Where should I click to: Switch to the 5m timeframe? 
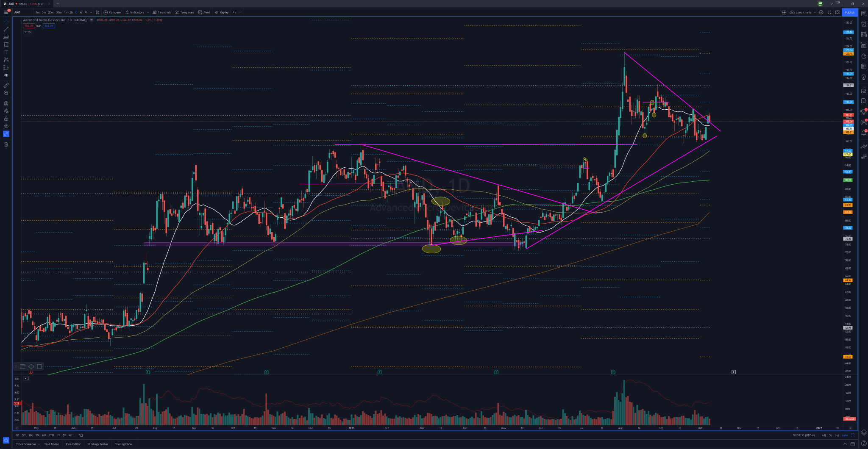[44, 12]
